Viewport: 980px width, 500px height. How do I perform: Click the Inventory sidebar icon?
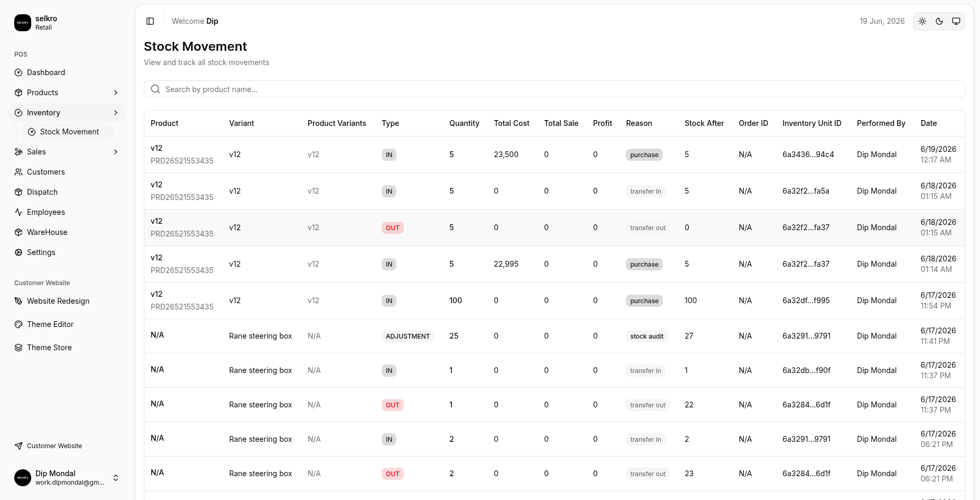pos(19,113)
